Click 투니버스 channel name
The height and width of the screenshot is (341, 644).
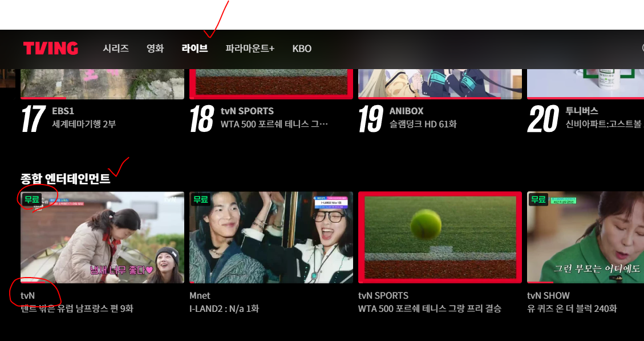[582, 111]
